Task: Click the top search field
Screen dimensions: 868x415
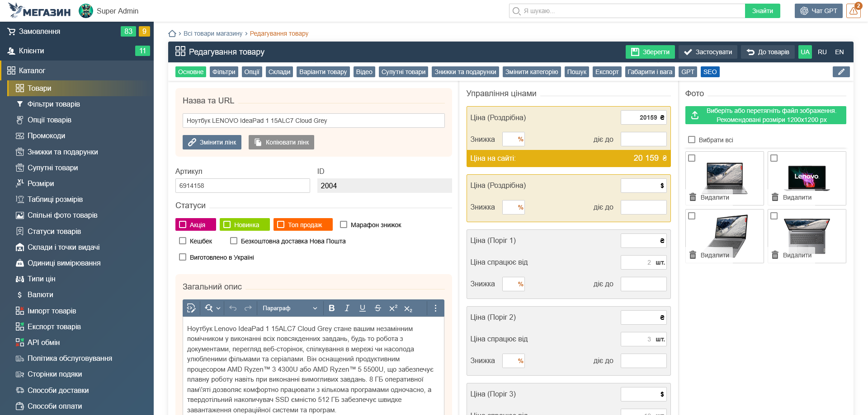Action: coord(627,11)
